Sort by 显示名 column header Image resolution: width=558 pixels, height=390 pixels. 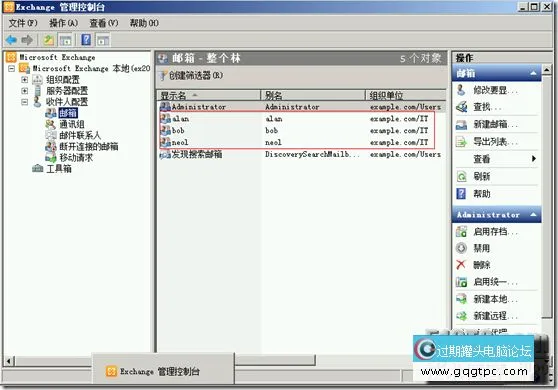pos(209,95)
